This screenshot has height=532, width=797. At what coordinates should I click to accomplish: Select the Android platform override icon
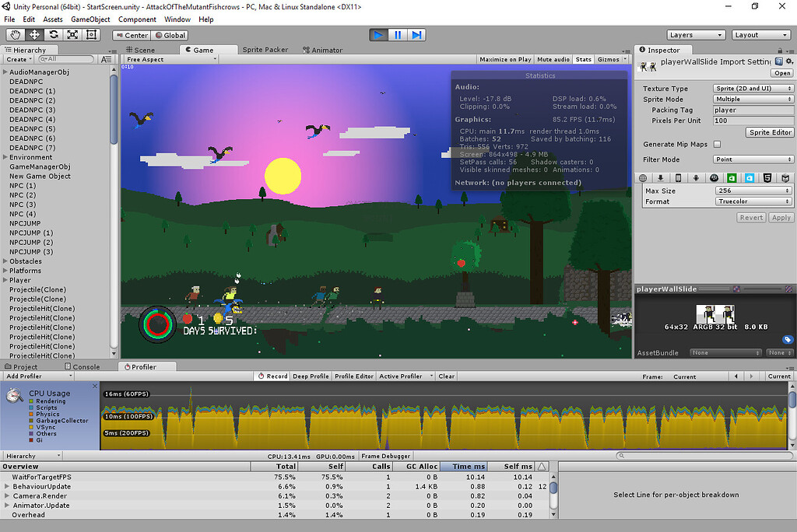(696, 178)
